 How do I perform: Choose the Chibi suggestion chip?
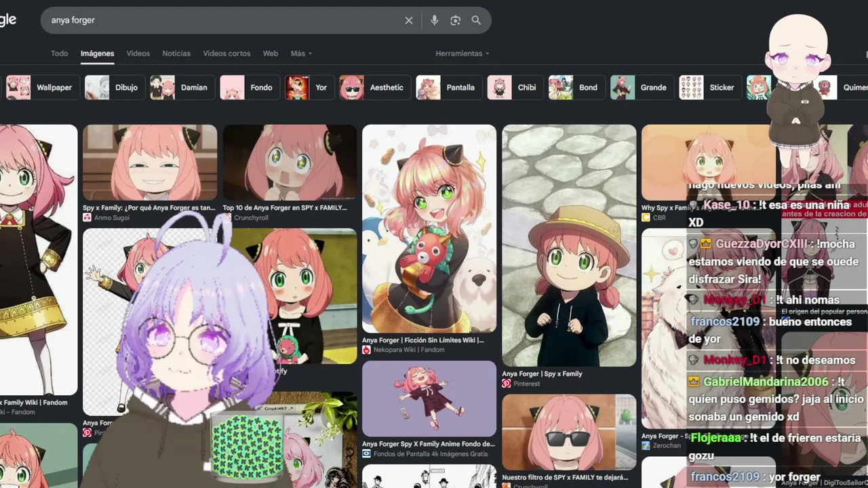(515, 87)
